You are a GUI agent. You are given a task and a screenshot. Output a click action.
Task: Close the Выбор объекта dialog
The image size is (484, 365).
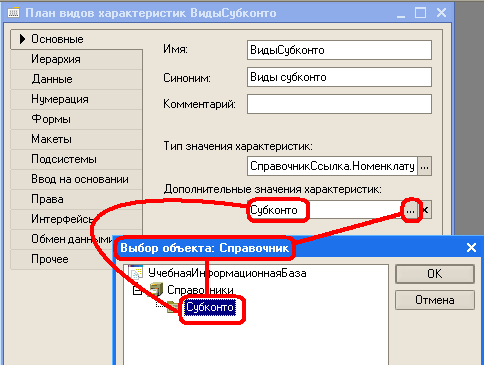pos(471,247)
